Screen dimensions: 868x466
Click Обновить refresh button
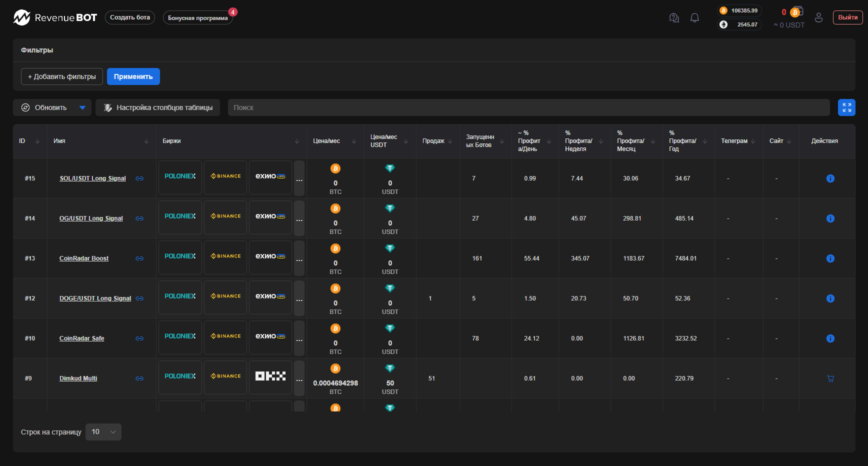point(44,107)
